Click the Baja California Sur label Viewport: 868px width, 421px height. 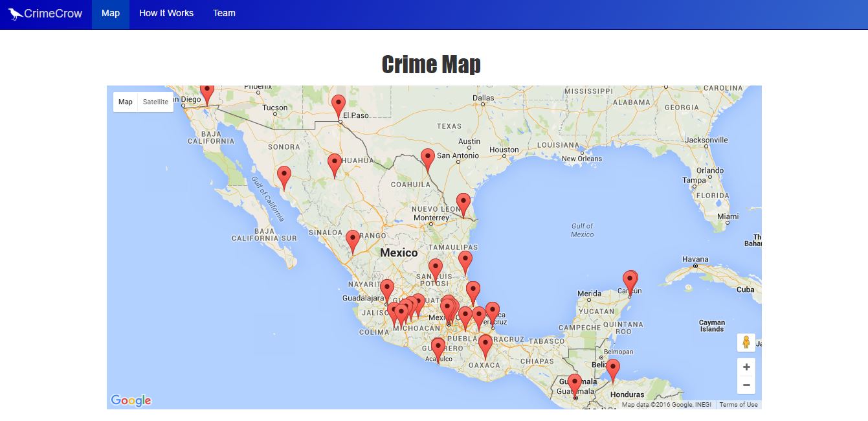[263, 234]
